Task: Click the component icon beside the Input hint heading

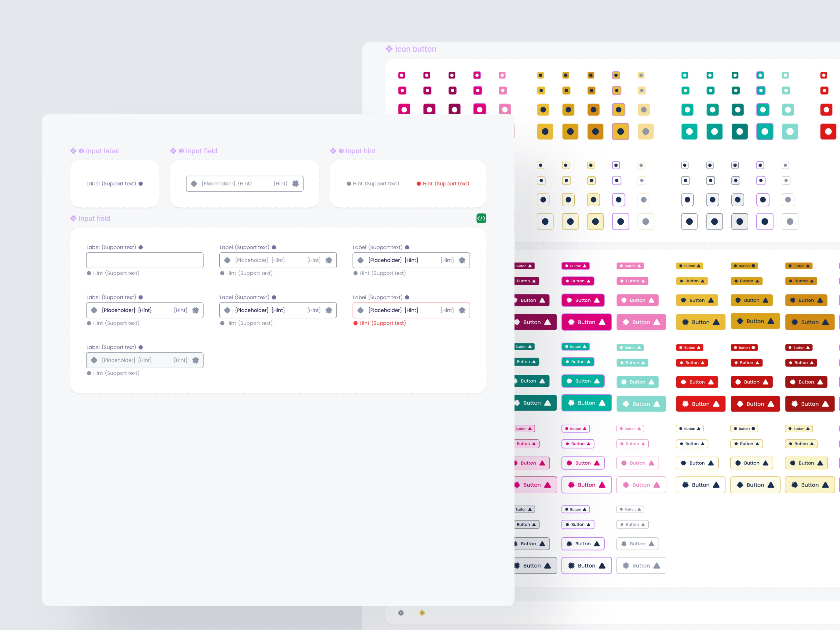Action: (x=333, y=151)
